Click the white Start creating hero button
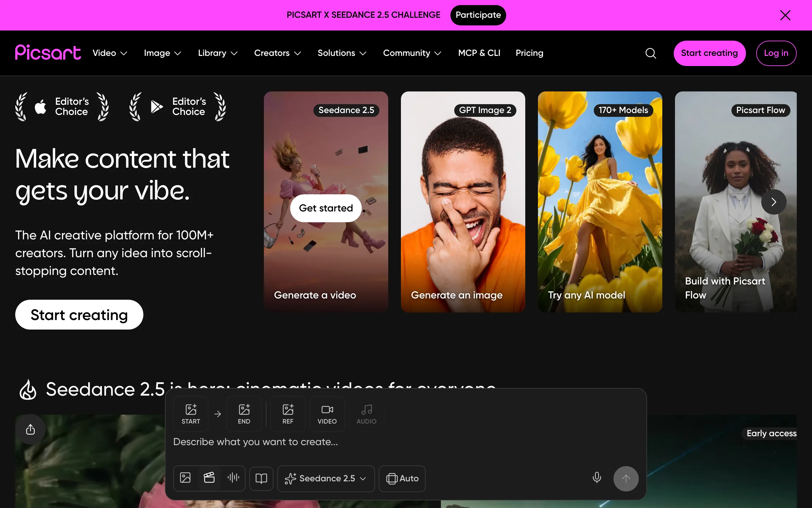 (x=79, y=315)
